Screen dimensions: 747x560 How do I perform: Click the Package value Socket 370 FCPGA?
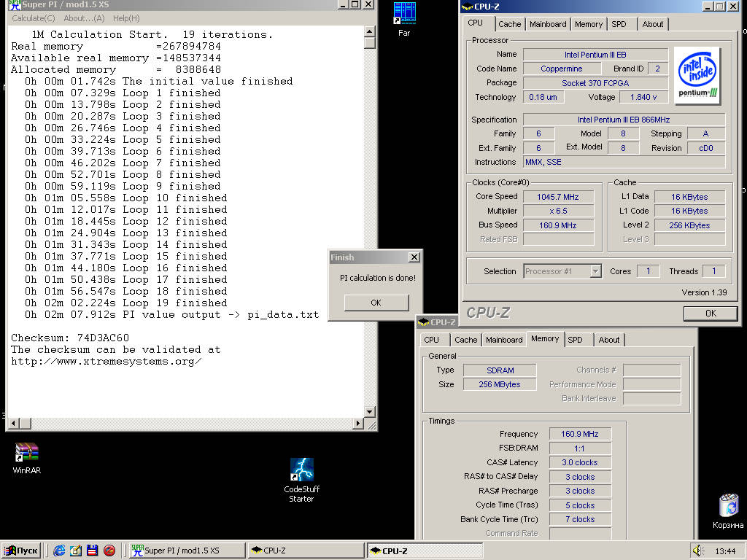coord(595,83)
